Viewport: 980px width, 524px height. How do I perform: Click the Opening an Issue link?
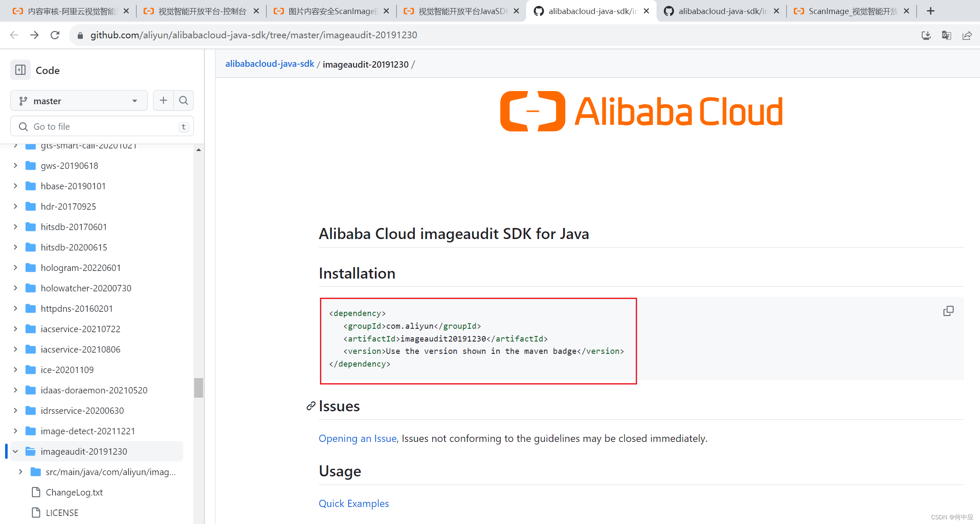pos(357,438)
